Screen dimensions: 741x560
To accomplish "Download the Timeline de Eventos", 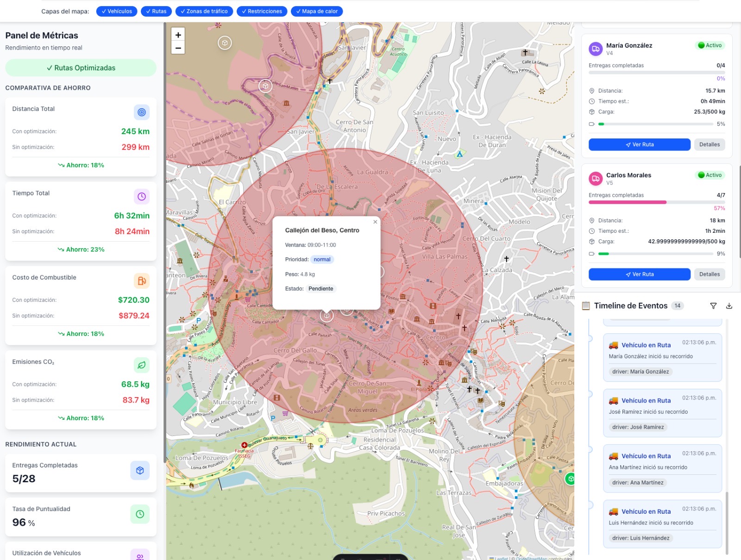I will pyautogui.click(x=729, y=306).
